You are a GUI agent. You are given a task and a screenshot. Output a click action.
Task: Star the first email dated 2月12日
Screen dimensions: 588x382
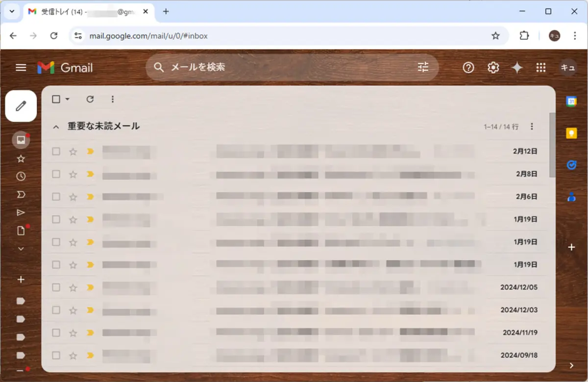tap(73, 151)
